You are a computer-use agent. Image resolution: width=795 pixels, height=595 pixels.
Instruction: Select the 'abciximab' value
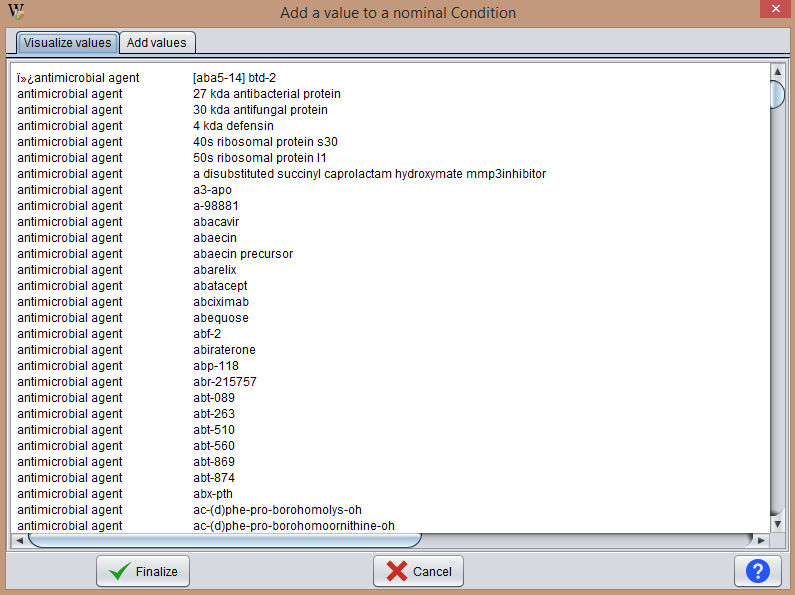click(x=221, y=302)
